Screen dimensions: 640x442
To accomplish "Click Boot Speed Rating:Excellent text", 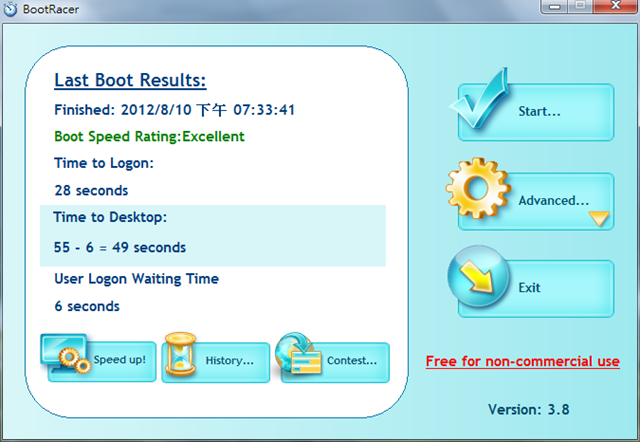I will pyautogui.click(x=149, y=136).
